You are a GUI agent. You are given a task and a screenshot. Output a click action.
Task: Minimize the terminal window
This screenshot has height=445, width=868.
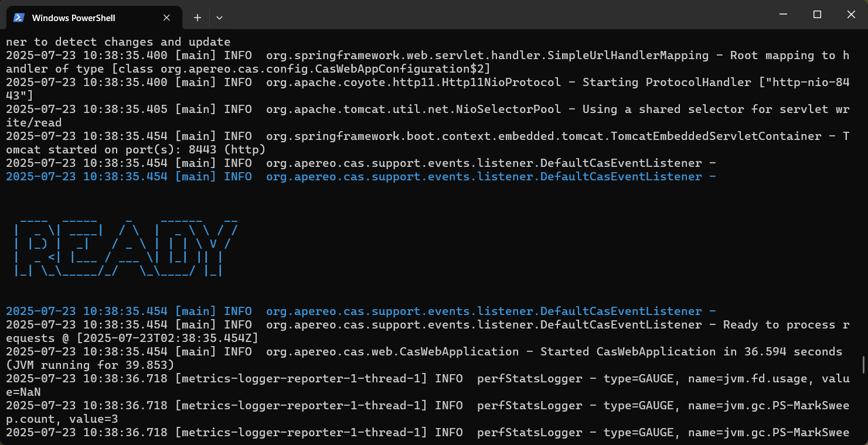point(783,14)
